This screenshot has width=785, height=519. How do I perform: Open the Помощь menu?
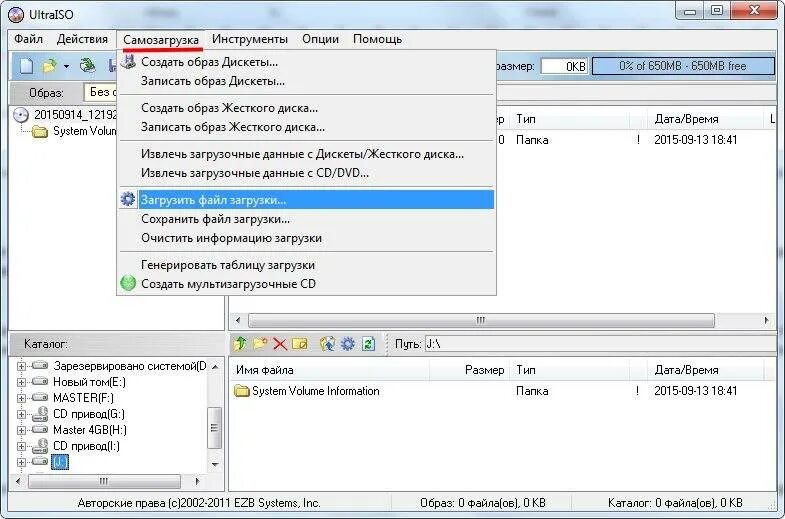pos(377,39)
